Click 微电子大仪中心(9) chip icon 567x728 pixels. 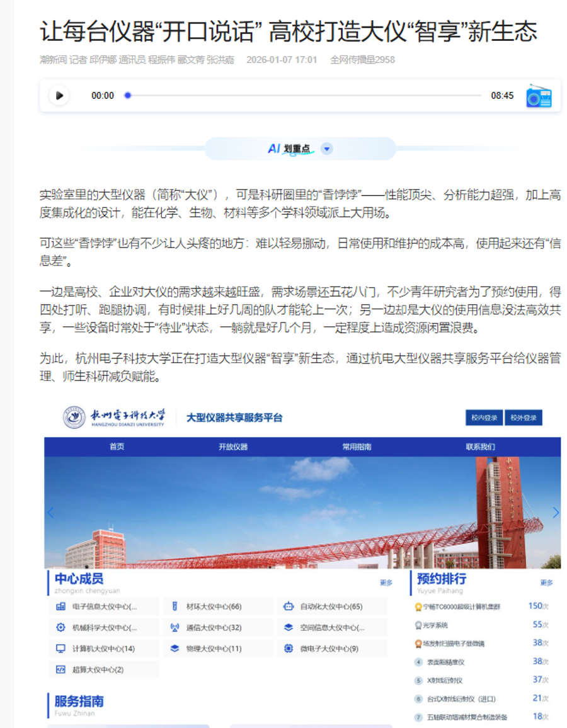(x=289, y=648)
